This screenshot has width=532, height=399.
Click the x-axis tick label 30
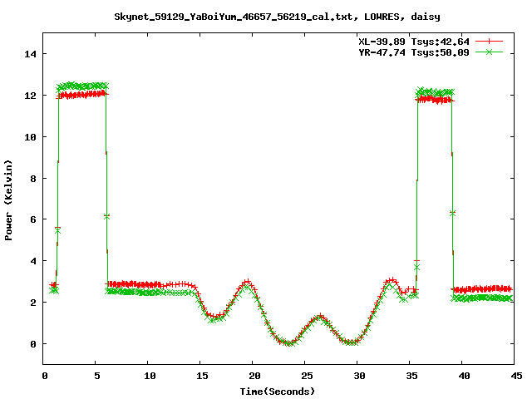click(359, 376)
